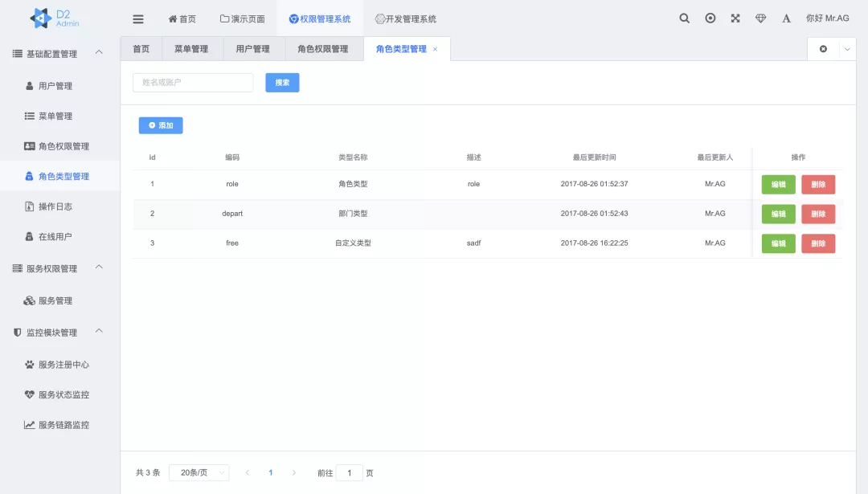Click the 编辑 button for role type

[778, 184]
